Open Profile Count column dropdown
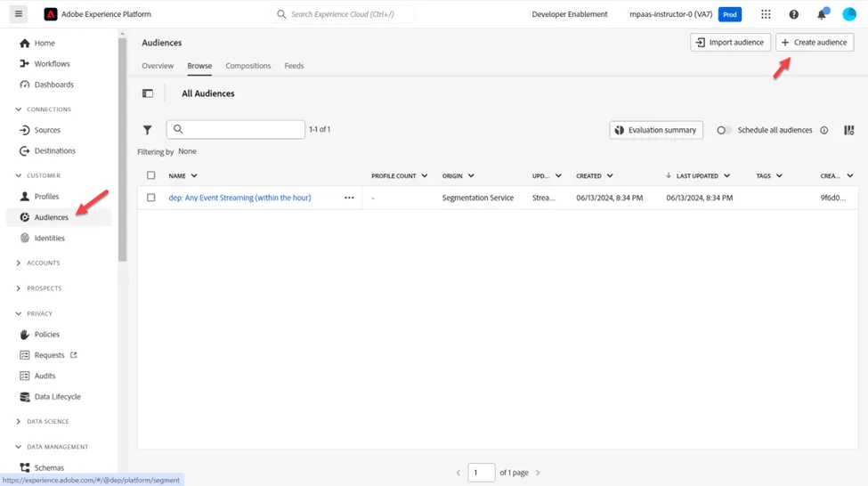 (x=425, y=175)
